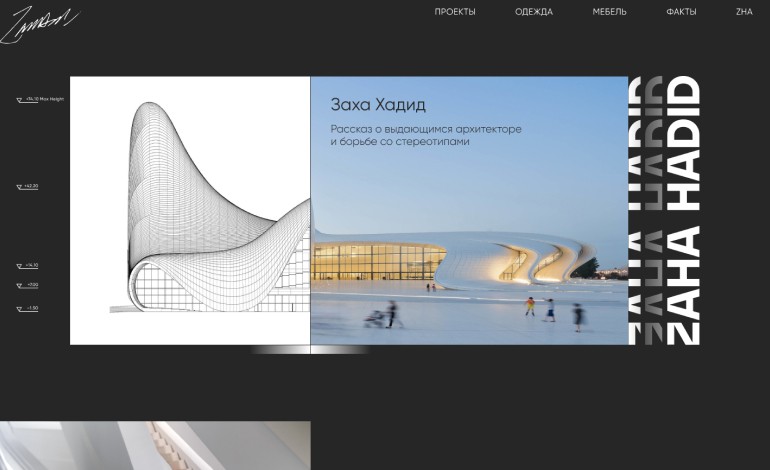Go to the ОДЕЖДА section
This screenshot has height=470, width=770.
click(534, 12)
